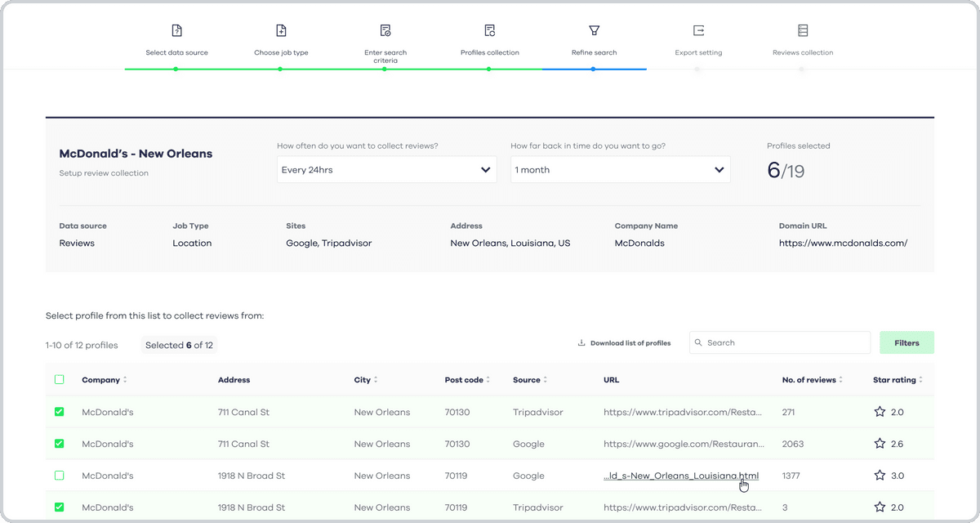Click the Export setting step icon
The width and height of the screenshot is (980, 523).
(x=698, y=29)
